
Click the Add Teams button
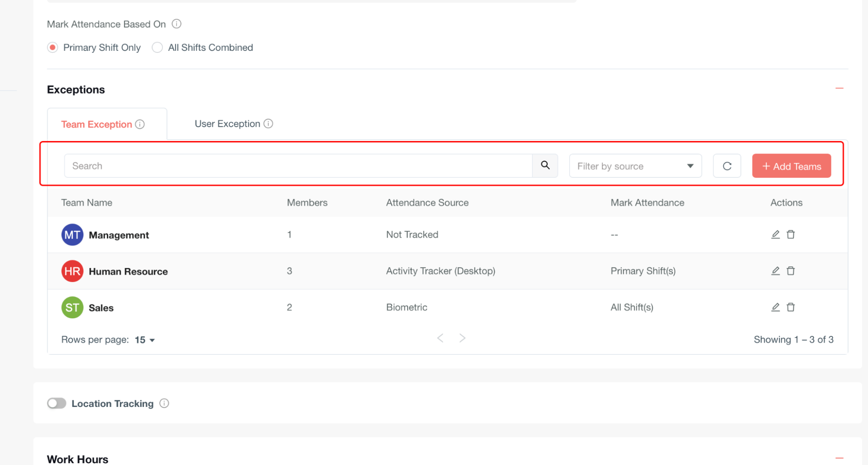pos(791,166)
